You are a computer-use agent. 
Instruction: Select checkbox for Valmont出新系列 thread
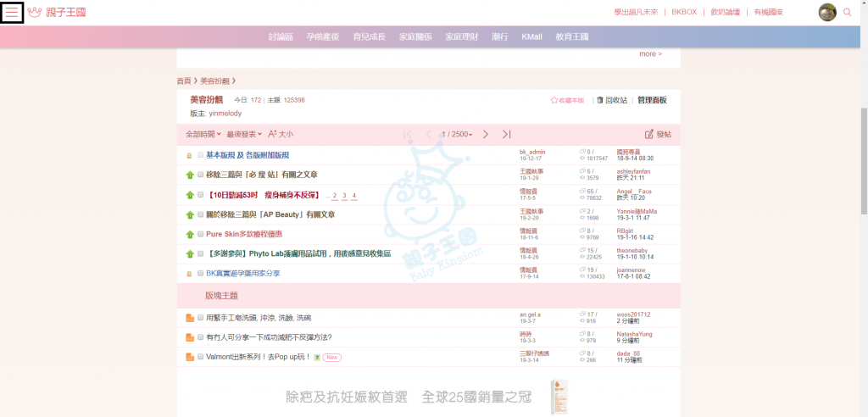(x=200, y=357)
